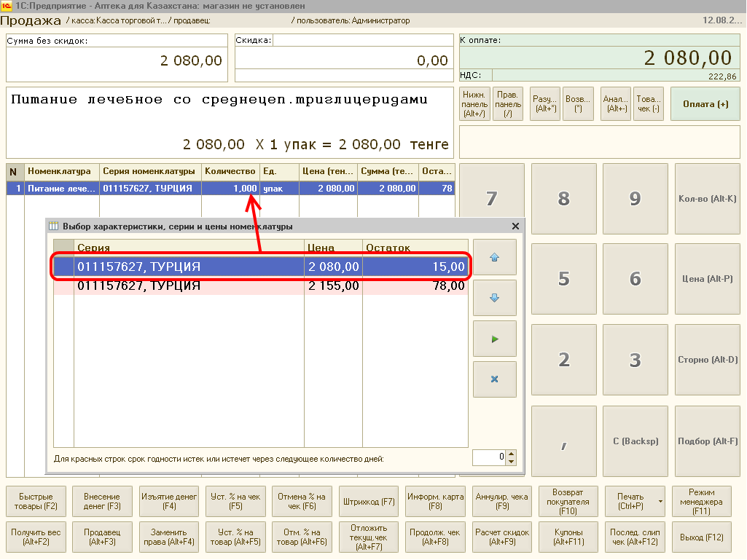Screen dimensions: 747x560
Task: Click the Штрихкод (F7) button
Action: 369,502
